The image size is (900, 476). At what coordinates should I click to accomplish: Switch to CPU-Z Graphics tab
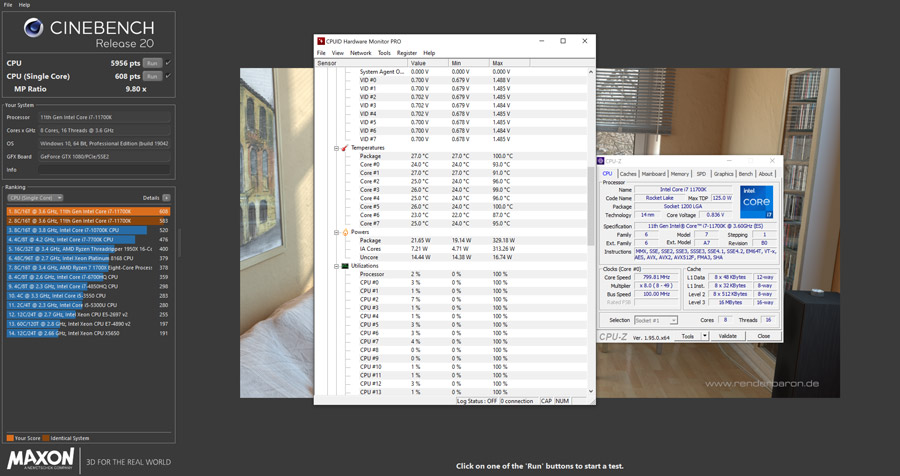[x=723, y=174]
